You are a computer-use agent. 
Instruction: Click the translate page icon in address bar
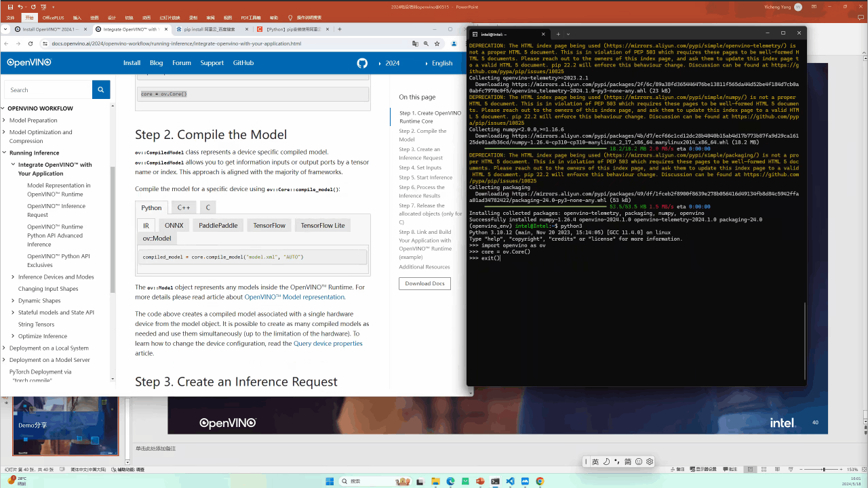[x=416, y=43]
